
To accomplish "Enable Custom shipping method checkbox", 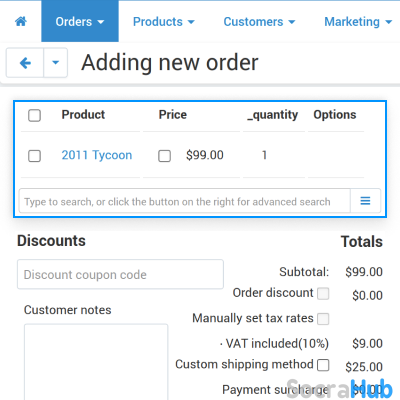I will coord(323,365).
